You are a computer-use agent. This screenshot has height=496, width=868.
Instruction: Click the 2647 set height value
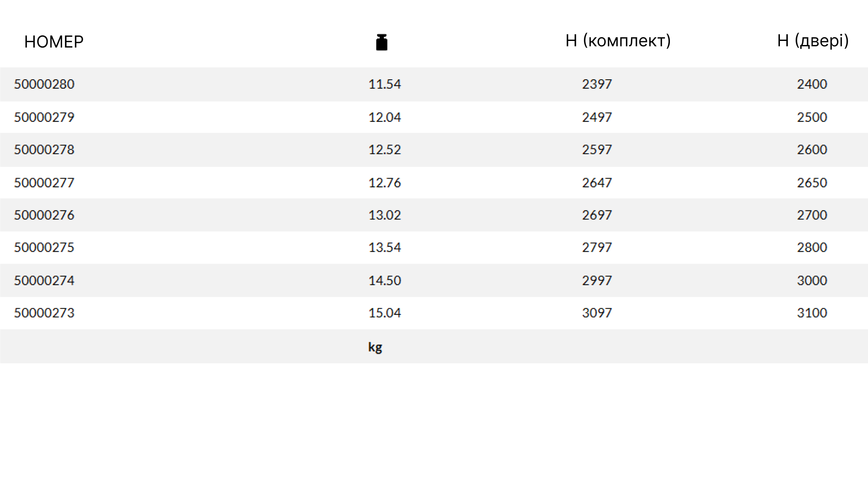597,183
